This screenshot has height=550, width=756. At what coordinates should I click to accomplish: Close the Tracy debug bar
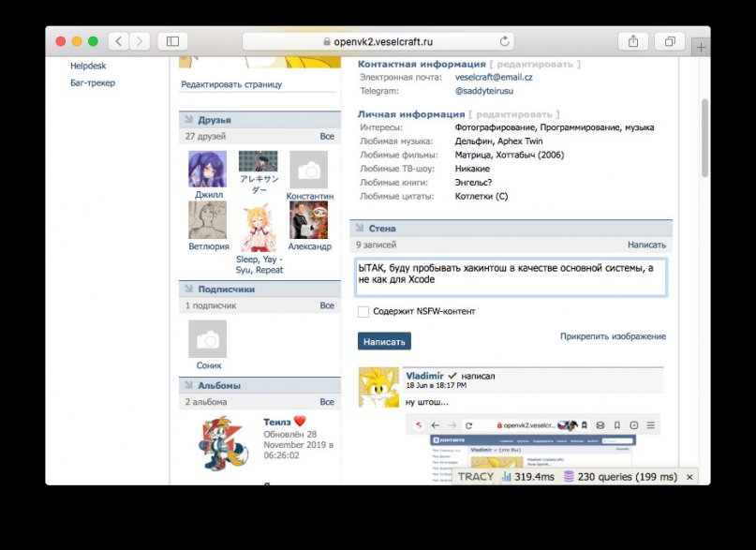(689, 477)
